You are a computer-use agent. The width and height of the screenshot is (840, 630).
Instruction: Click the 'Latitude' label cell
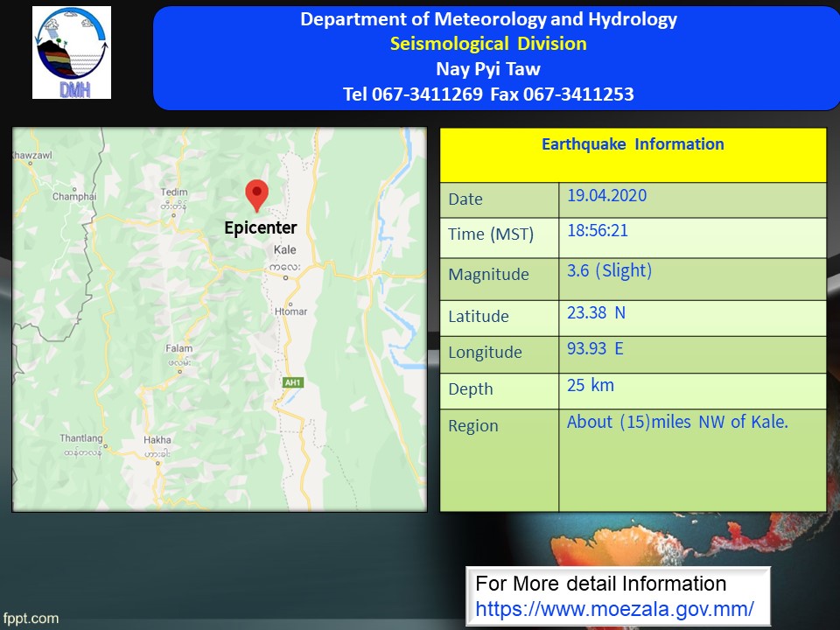click(500, 318)
